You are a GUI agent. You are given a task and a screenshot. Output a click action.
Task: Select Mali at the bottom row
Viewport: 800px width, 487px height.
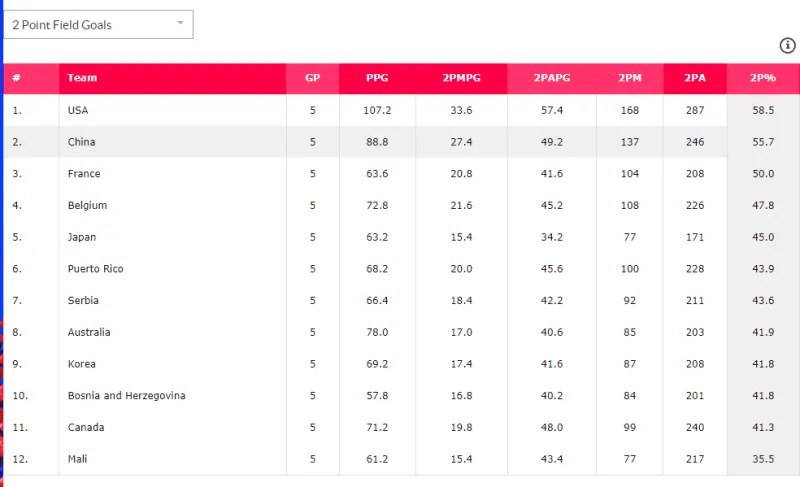pyautogui.click(x=78, y=459)
